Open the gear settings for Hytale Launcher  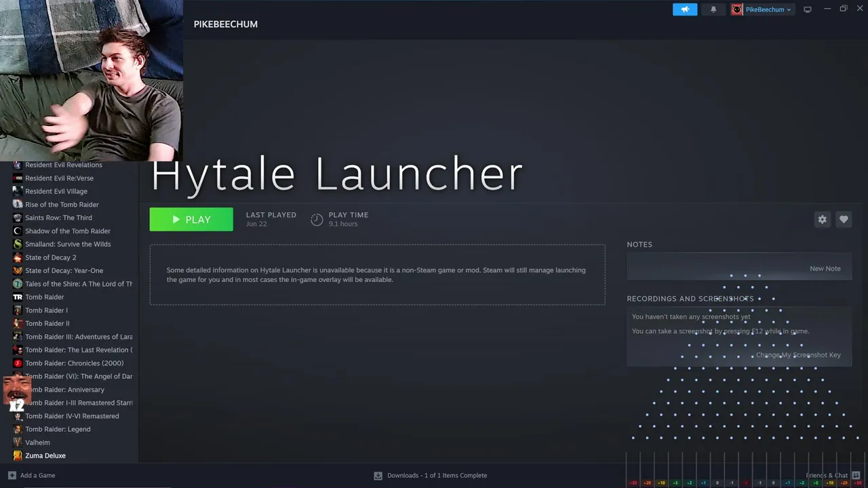tap(823, 220)
